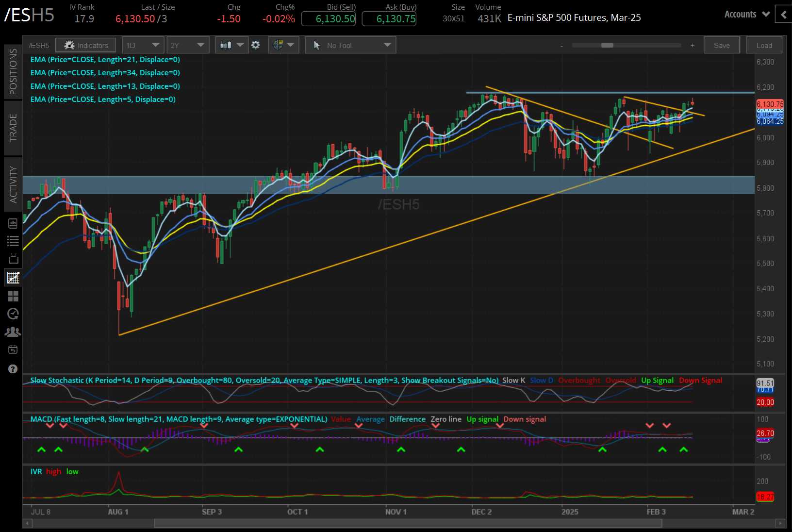The height and width of the screenshot is (532, 792).
Task: Toggle Slow D visibility in the stochastic study
Action: 541,381
